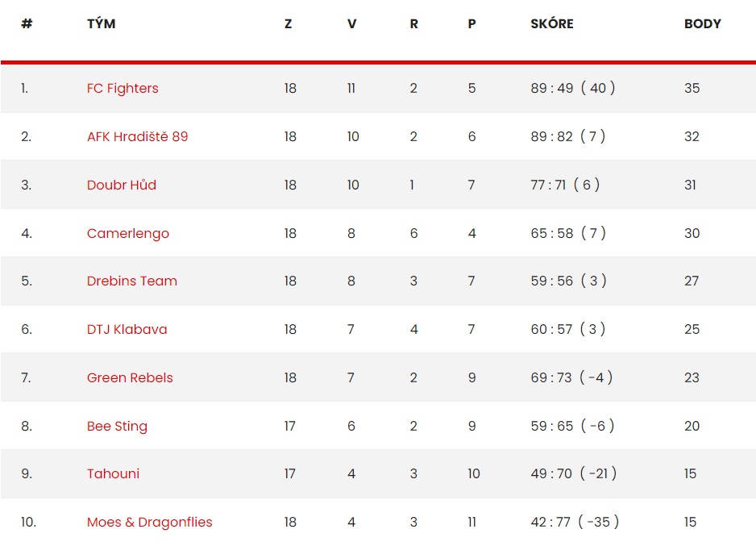Open the Camerlengo team link
The image size is (756, 550).
[128, 234]
